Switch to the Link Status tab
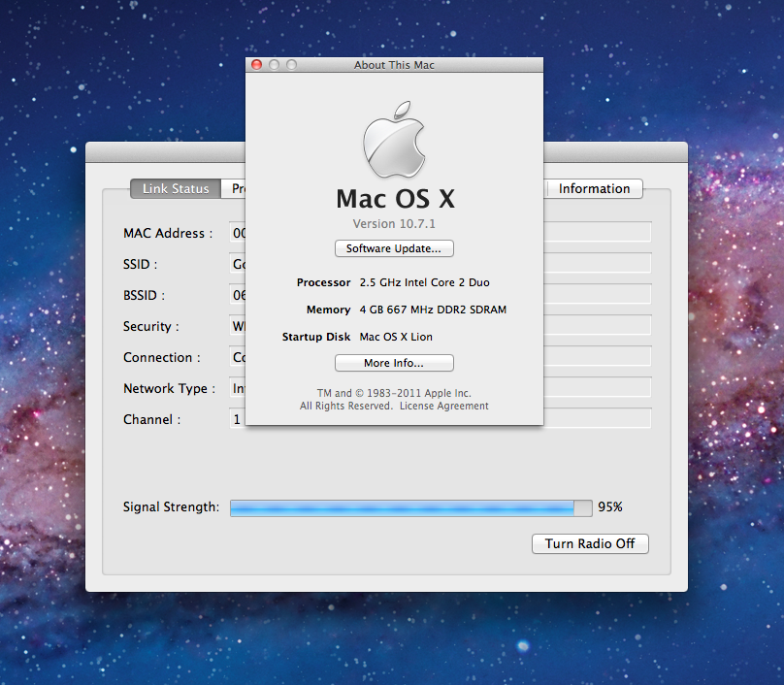 pos(176,188)
